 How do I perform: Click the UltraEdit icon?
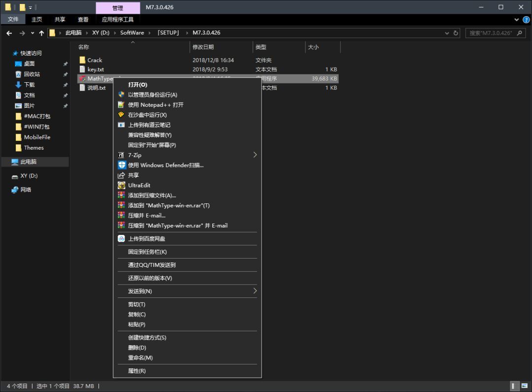(x=121, y=185)
